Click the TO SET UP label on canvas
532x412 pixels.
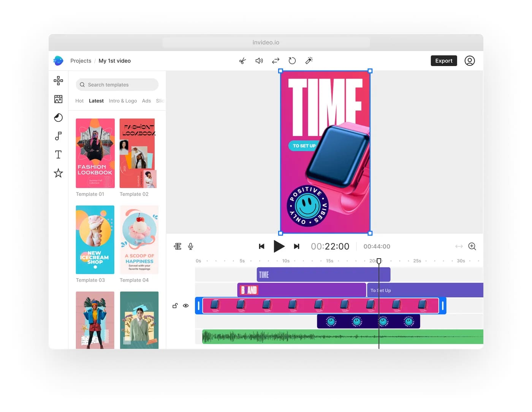(304, 146)
